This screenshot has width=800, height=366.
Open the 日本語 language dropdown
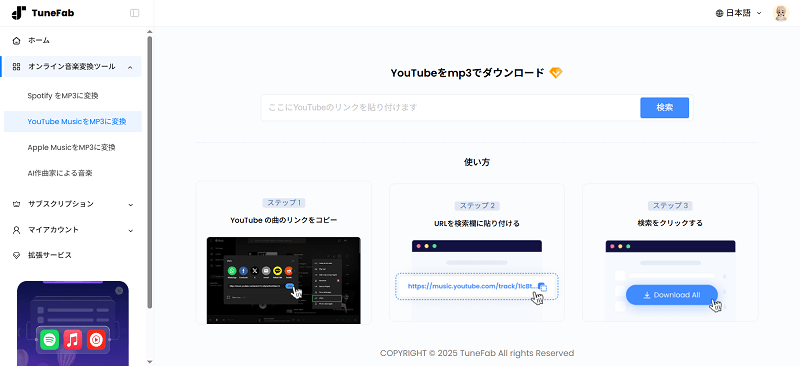pos(739,13)
